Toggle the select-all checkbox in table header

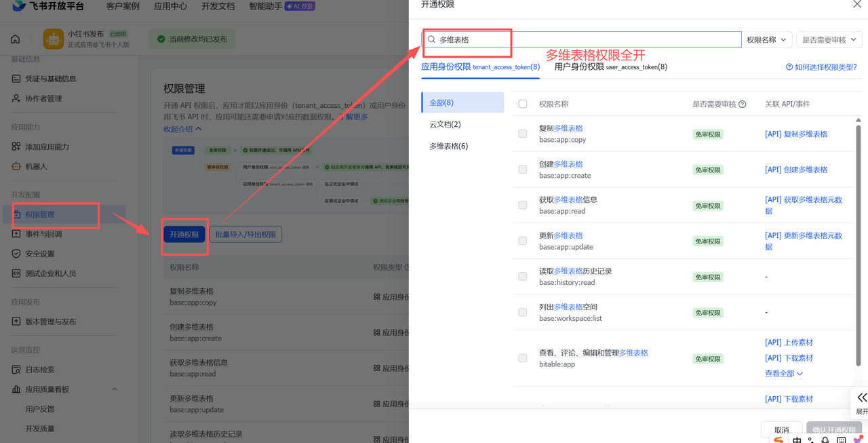point(522,104)
